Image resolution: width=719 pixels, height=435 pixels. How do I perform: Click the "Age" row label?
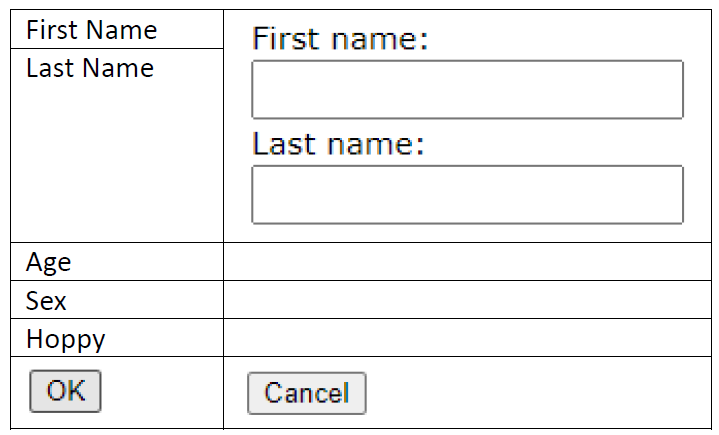coord(48,262)
